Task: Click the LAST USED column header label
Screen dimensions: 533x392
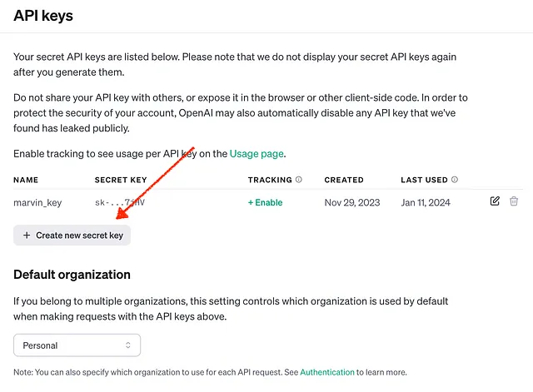Action: pyautogui.click(x=424, y=180)
